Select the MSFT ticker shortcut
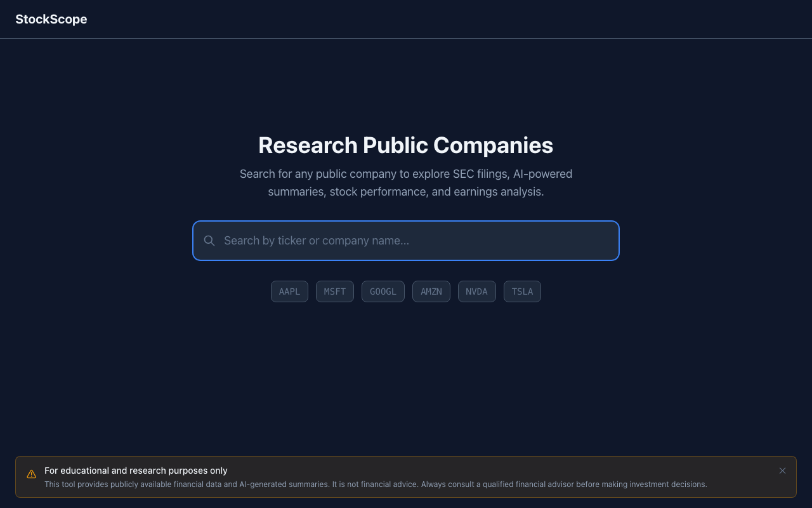This screenshot has height=508, width=812. click(334, 291)
